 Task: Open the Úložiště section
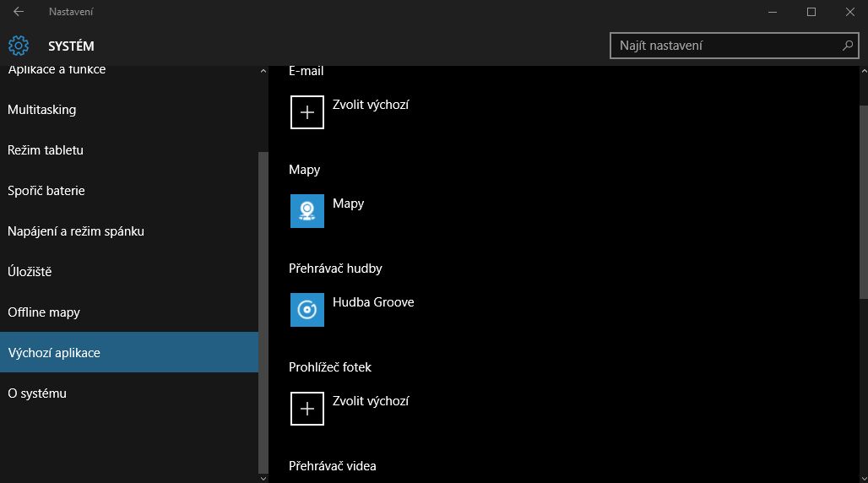point(30,272)
